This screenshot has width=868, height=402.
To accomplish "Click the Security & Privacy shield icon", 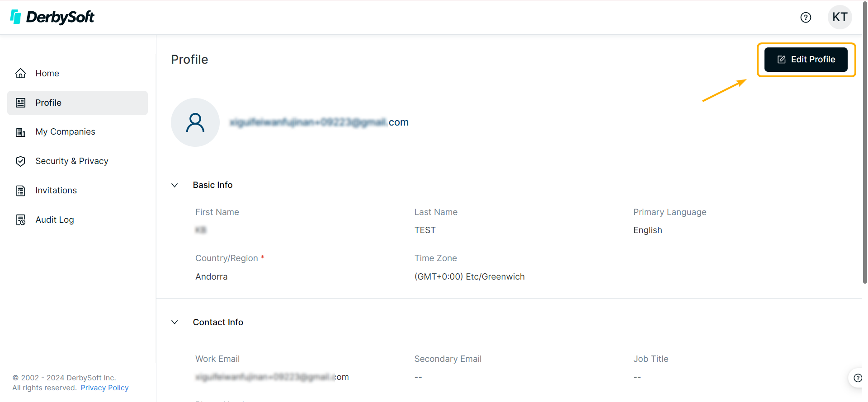I will click(x=20, y=161).
